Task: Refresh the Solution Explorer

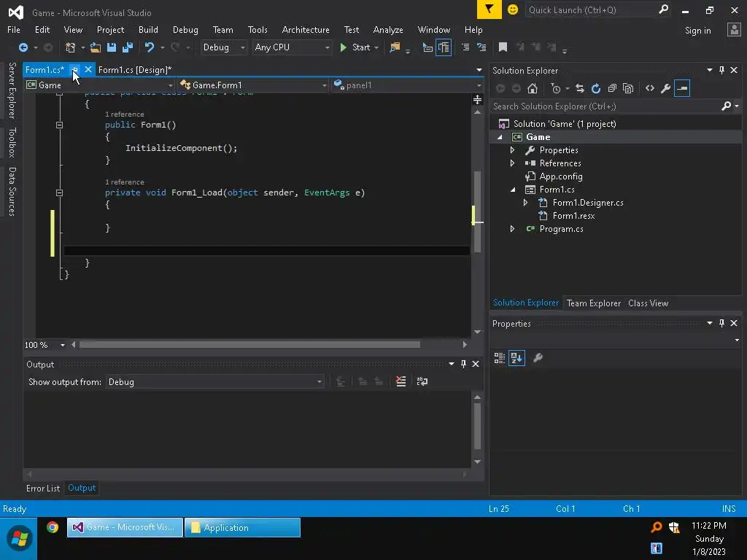Action: pyautogui.click(x=595, y=88)
